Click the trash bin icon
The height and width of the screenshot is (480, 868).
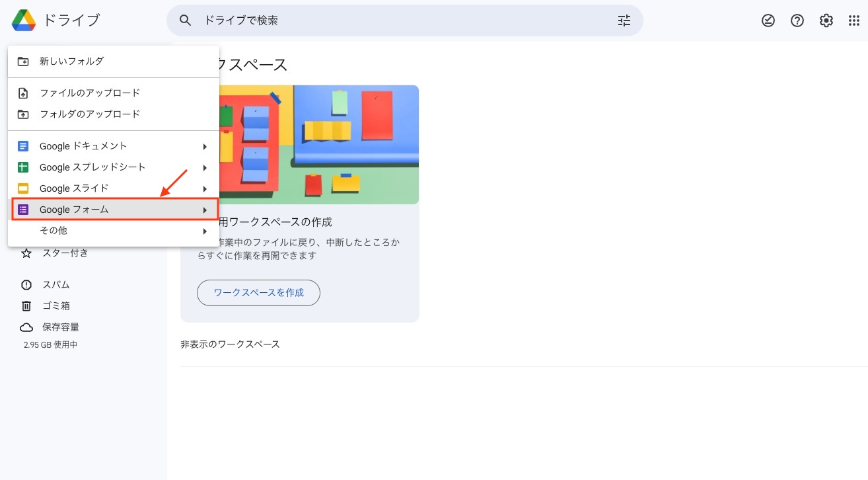(x=26, y=306)
